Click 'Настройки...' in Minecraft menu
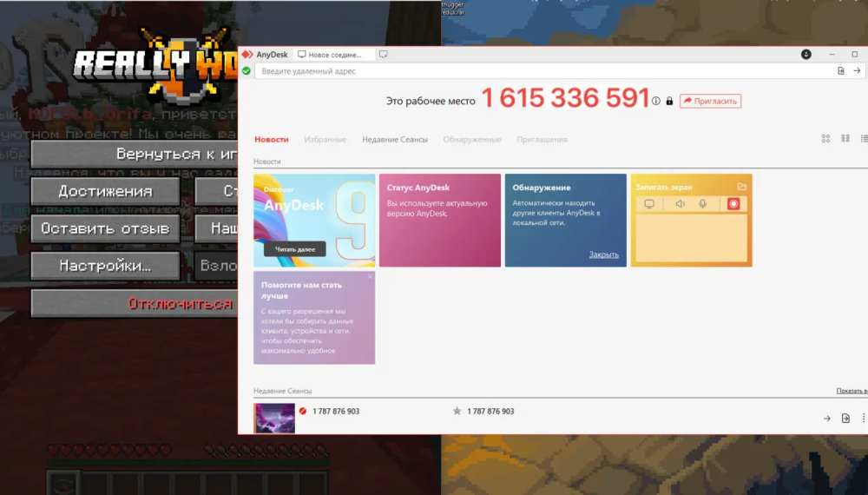The height and width of the screenshot is (495, 868). (105, 266)
